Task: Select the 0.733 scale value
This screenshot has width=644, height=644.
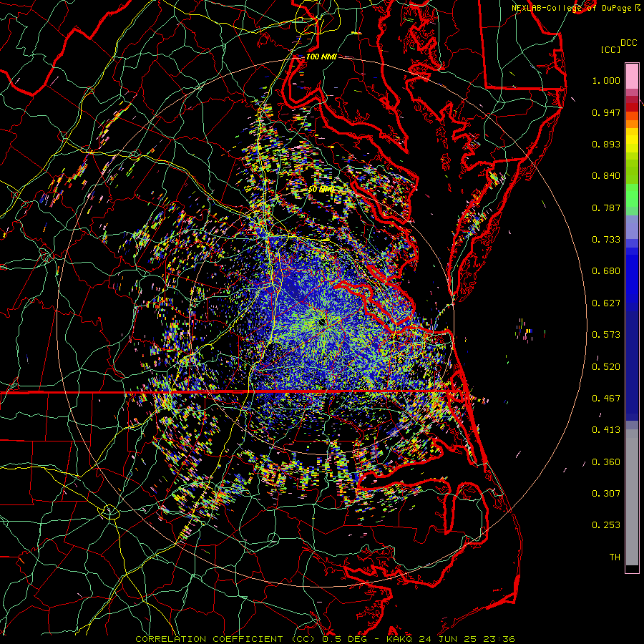Action: [606, 240]
